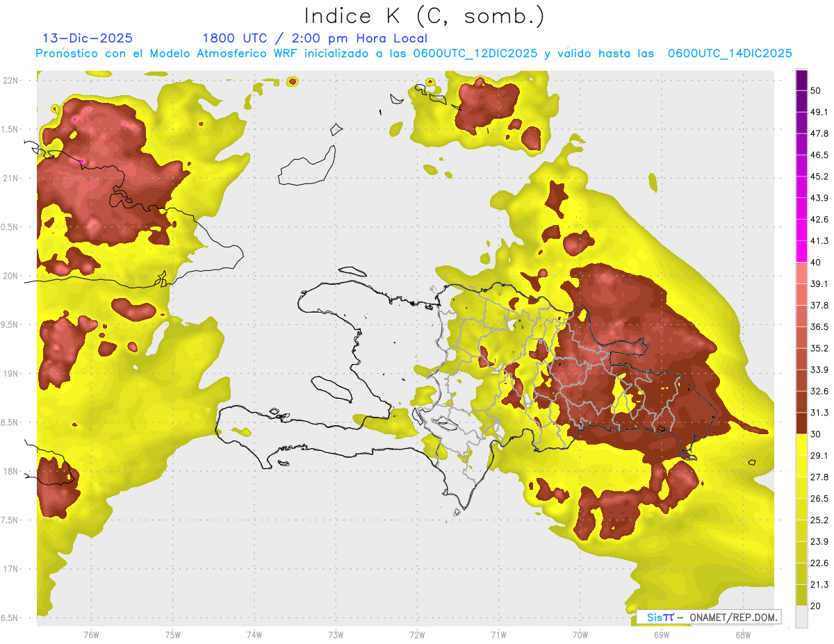
Task: Click the longitude label '70W'
Action: (x=580, y=634)
